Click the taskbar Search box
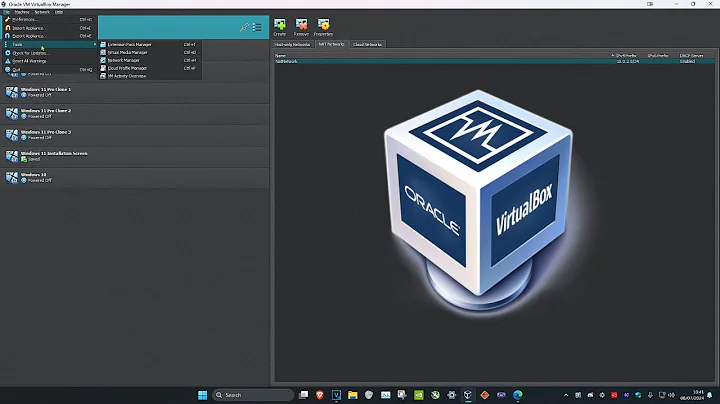The image size is (720, 404). point(253,395)
